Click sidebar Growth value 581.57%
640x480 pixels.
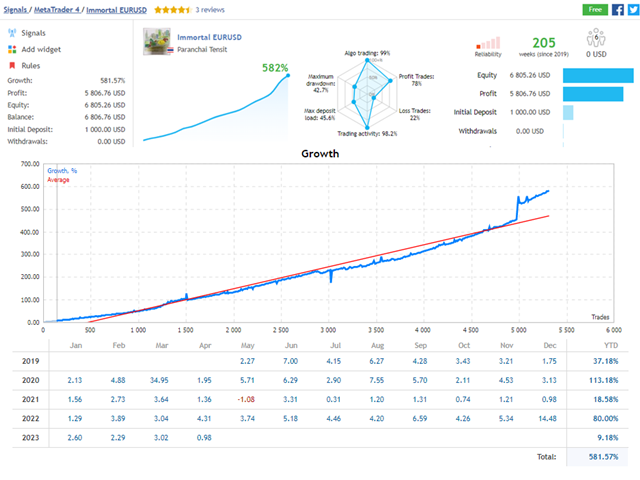113,81
